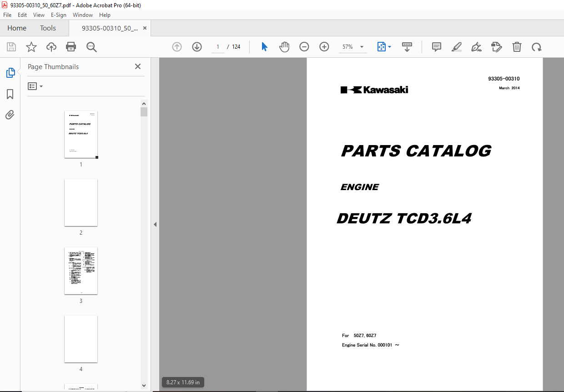Screen dimensions: 564x392
Task: Select the Highlight text tool
Action: [457, 47]
